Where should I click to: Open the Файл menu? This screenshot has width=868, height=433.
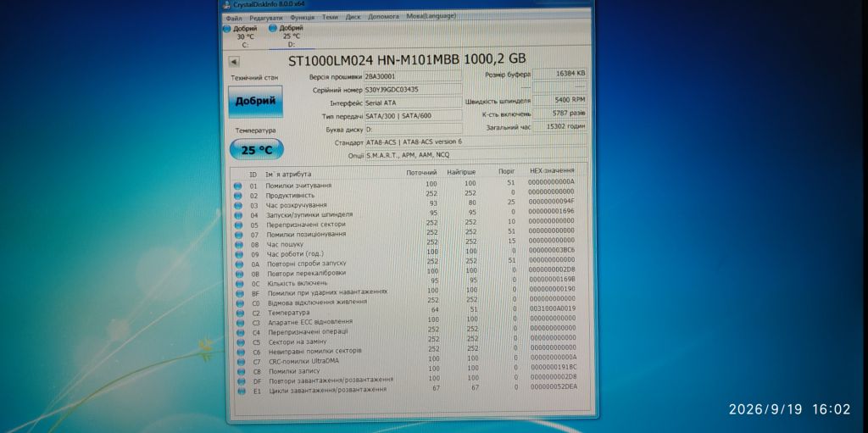(234, 17)
